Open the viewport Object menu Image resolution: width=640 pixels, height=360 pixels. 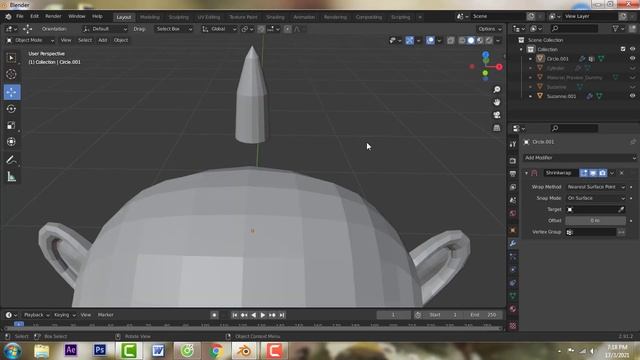pyautogui.click(x=121, y=40)
